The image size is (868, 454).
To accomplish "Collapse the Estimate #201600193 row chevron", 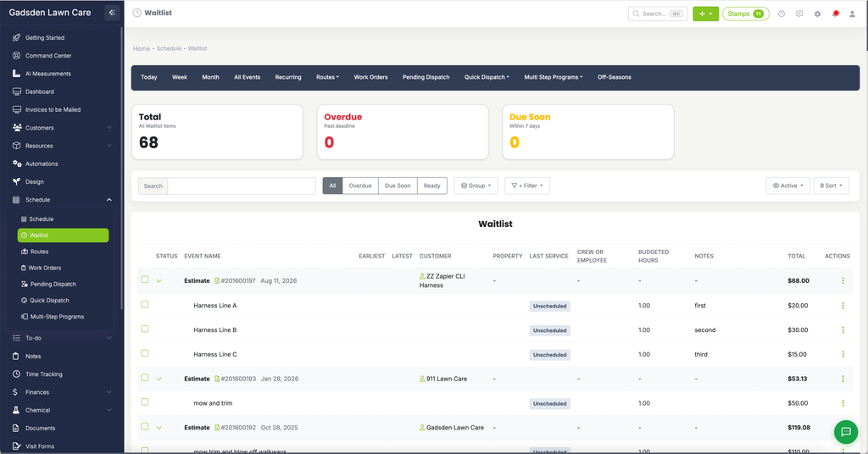I will click(159, 379).
